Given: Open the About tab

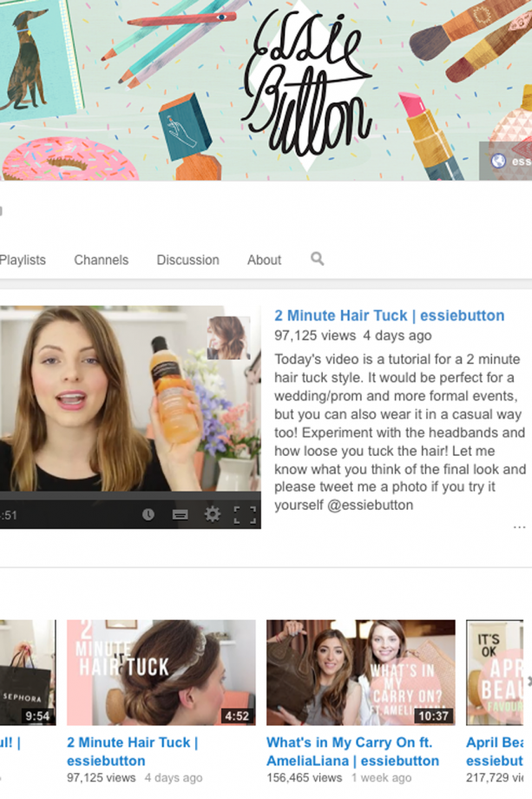Looking at the screenshot, I should tap(264, 260).
